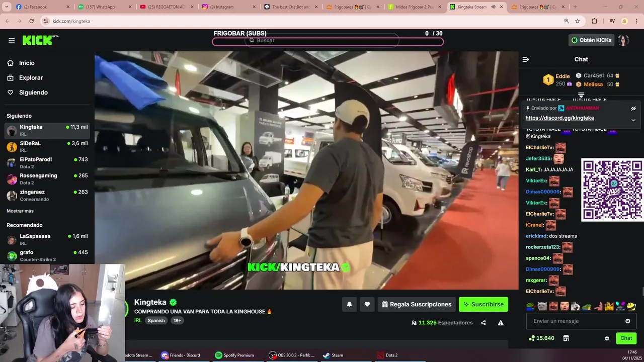Viewport: 644px width, 362px height.
Task: Click the Buscar search field
Action: (x=322, y=40)
